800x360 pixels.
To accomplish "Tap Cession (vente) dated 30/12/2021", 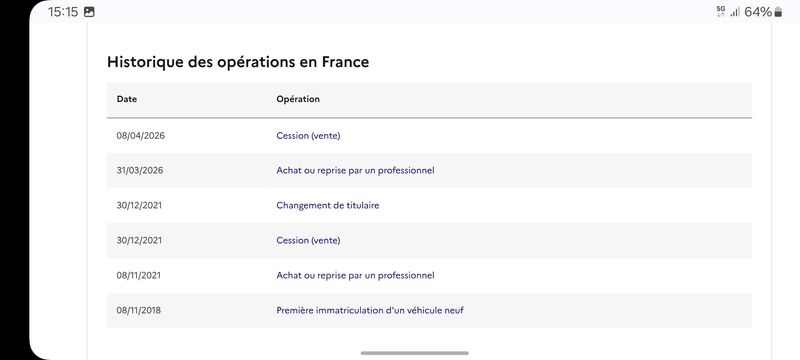I will 308,240.
